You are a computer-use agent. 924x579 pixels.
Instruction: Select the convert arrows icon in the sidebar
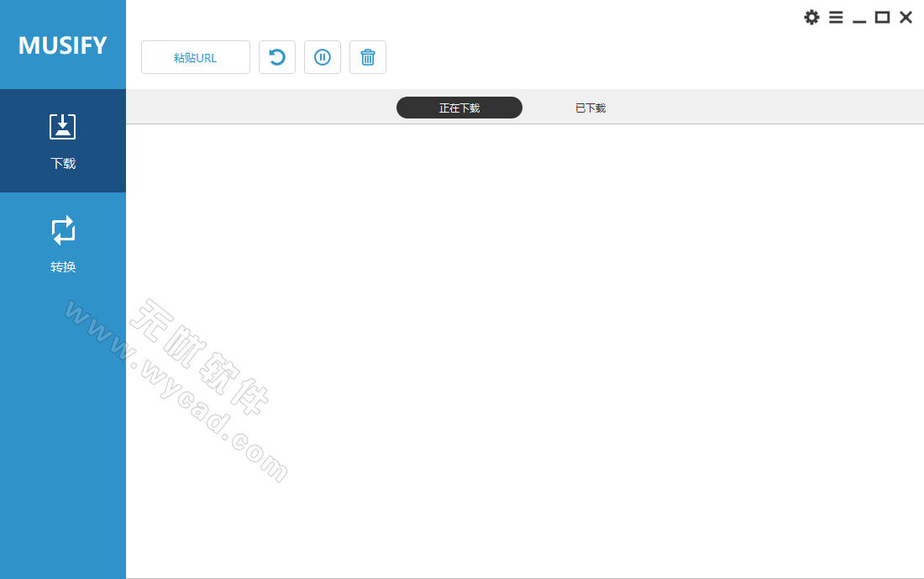[x=63, y=230]
